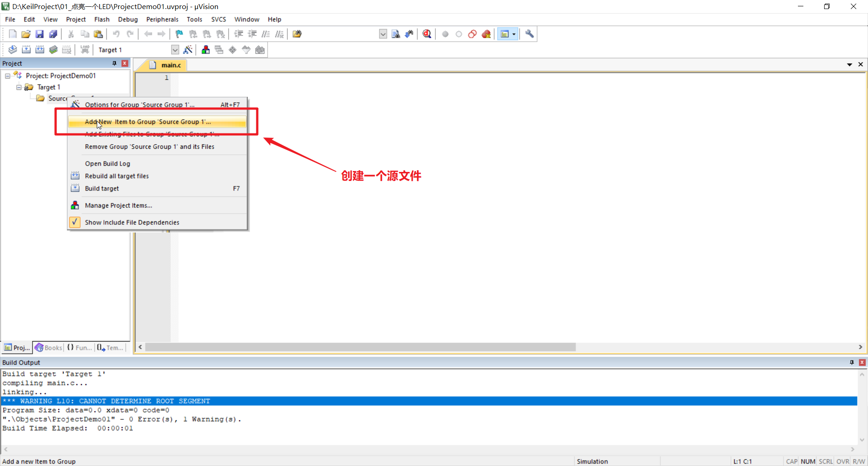Click the Project: ProjectDemo01 root item
Screen dimensions: 868x466
pos(61,76)
